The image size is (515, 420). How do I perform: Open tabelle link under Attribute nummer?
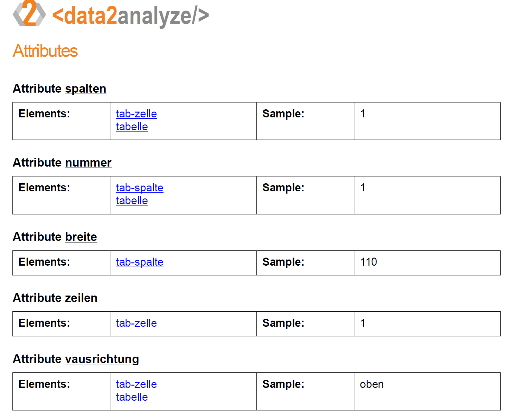click(x=132, y=201)
